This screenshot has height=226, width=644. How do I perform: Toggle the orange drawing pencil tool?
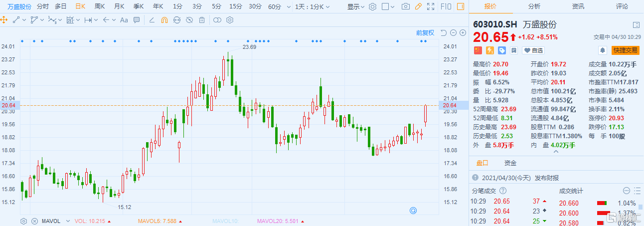coord(418,6)
